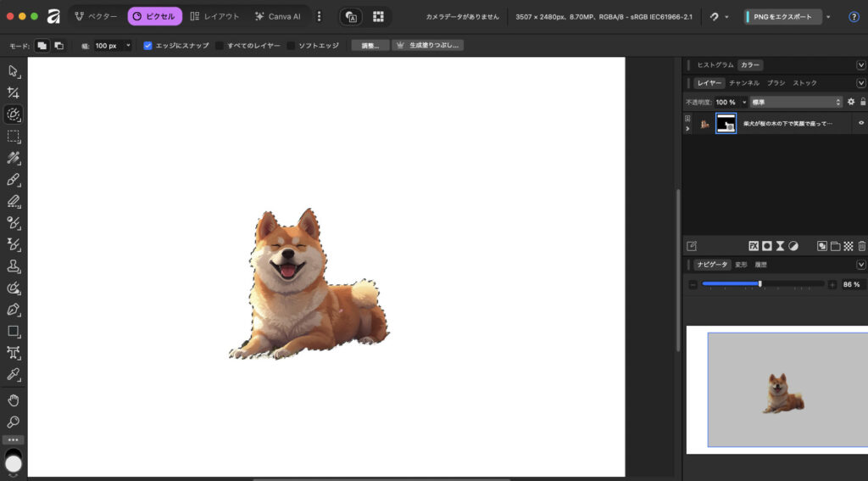Delete layer with the trash icon

861,246
